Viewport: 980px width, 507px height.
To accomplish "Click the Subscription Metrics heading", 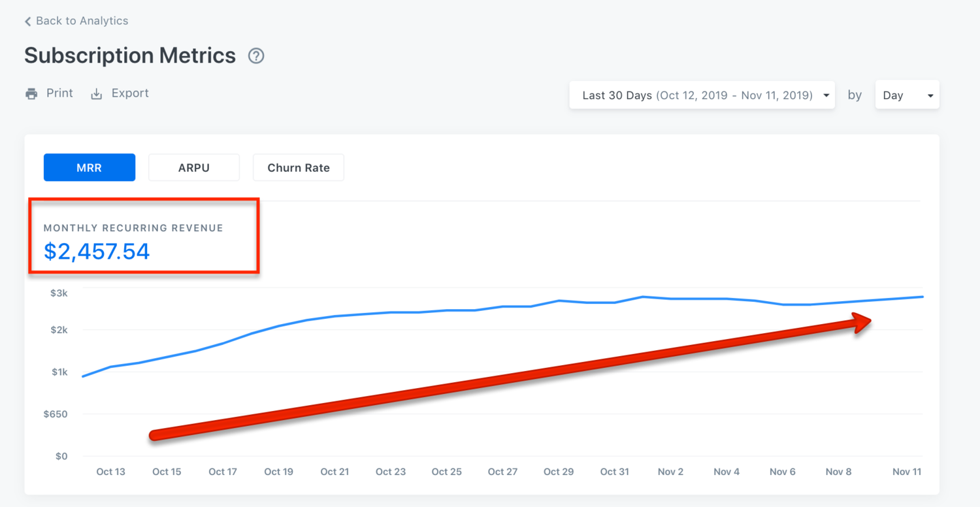I will coord(130,56).
